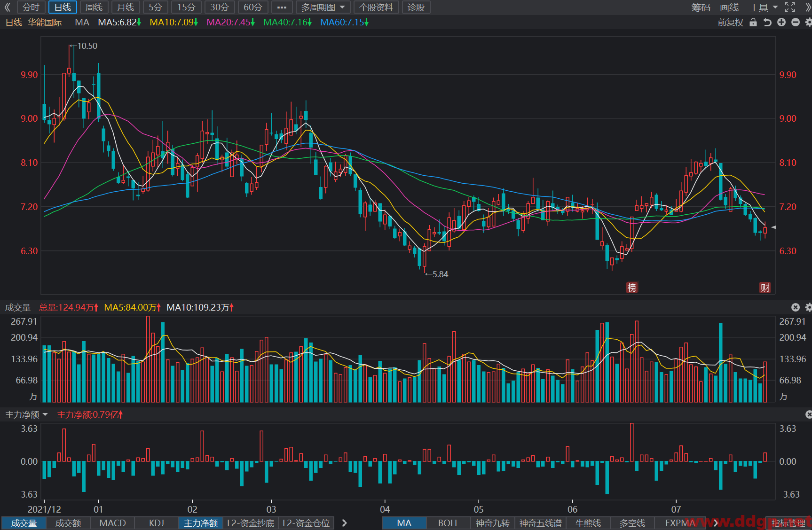Click the 诊股 diagnosis button
The height and width of the screenshot is (530, 812).
point(416,7)
